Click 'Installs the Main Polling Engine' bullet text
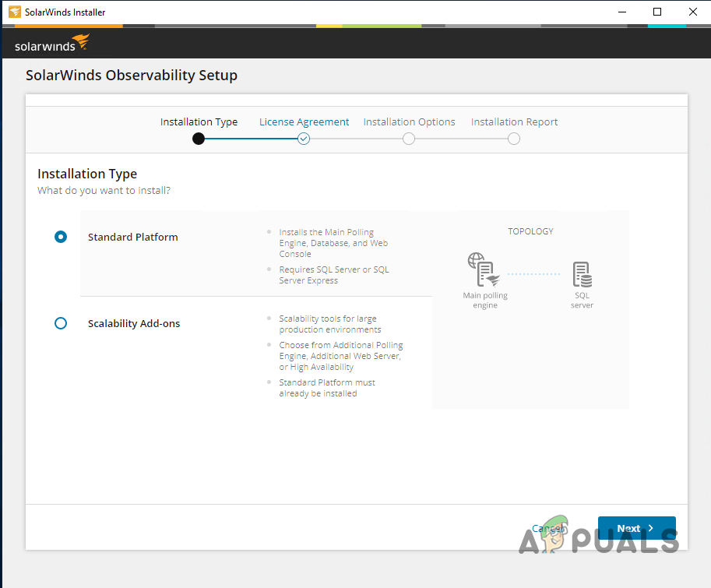 point(333,243)
